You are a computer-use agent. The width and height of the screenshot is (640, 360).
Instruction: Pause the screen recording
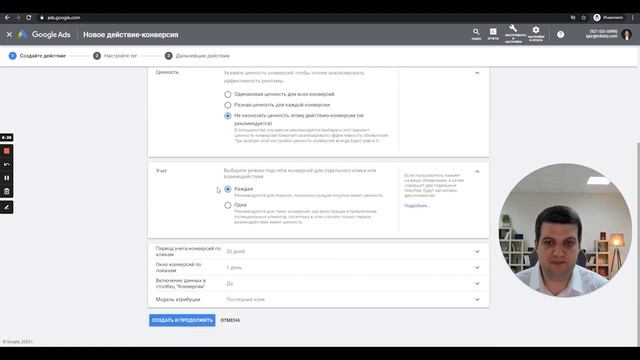click(7, 178)
